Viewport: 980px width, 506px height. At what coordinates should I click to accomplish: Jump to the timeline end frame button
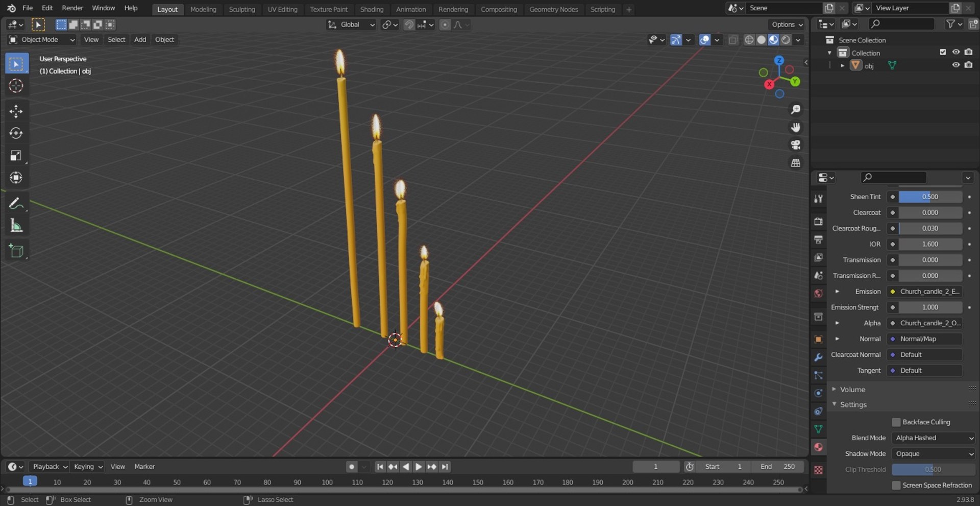pos(445,467)
